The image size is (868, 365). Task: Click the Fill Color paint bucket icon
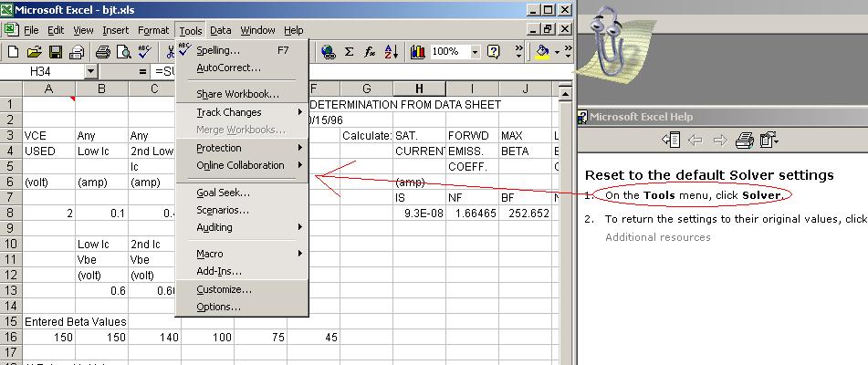542,52
